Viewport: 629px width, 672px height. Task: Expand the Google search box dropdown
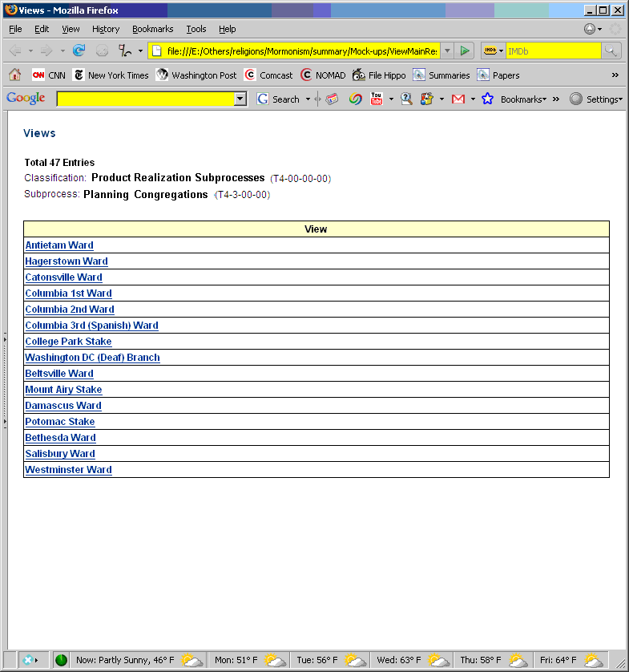(240, 99)
